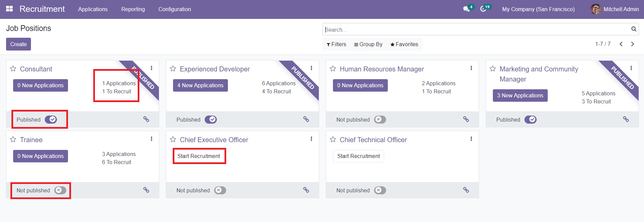Open the chat messages icon
This screenshot has width=644, height=222.
[466, 9]
